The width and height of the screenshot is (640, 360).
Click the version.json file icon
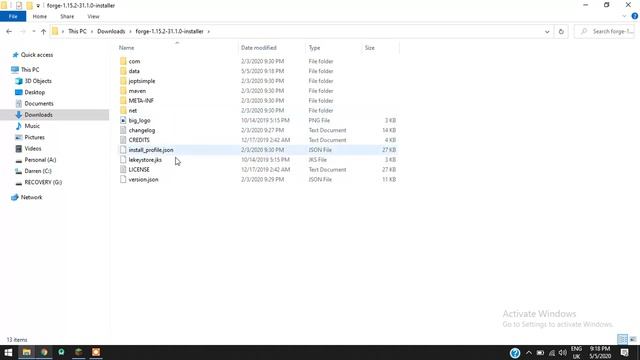tap(123, 179)
